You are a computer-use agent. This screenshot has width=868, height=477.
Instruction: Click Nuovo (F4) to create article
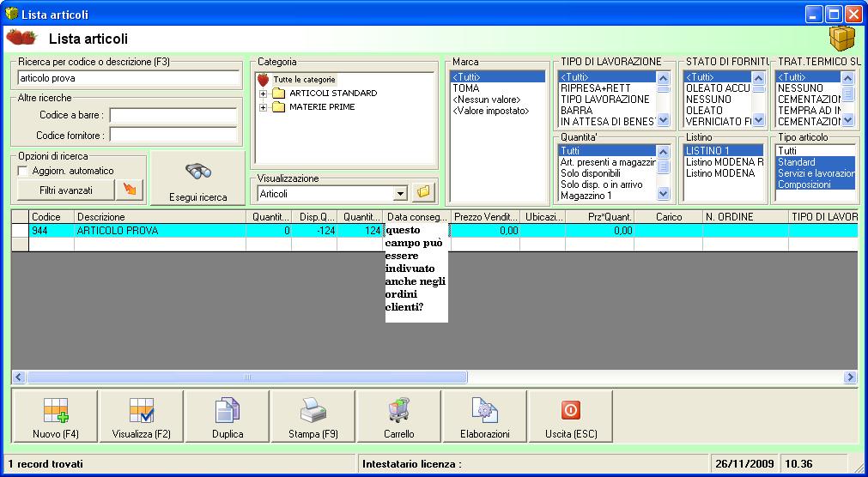pyautogui.click(x=56, y=417)
